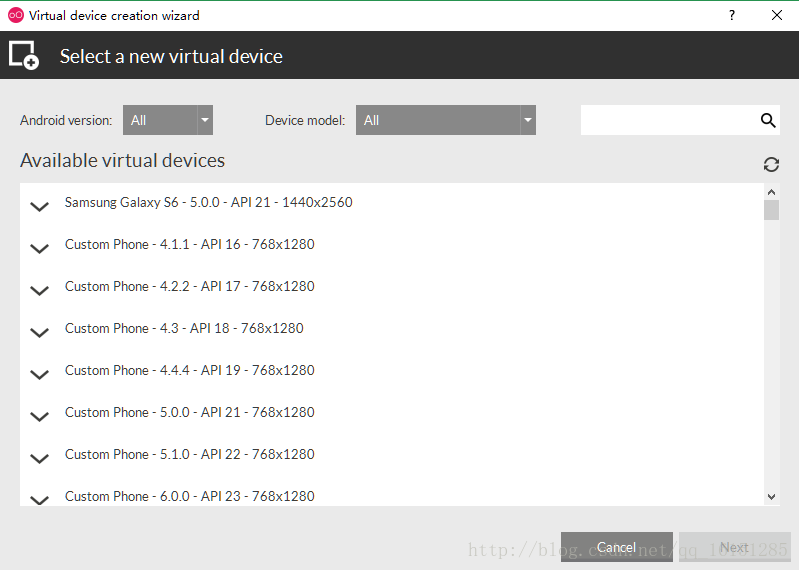This screenshot has width=799, height=570.
Task: Select Custom Phone - 5.1.0 - API 22 text
Action: (x=190, y=454)
